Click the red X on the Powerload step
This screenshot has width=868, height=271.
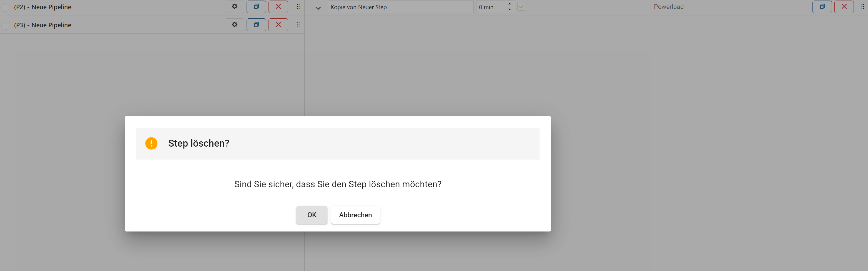click(844, 6)
